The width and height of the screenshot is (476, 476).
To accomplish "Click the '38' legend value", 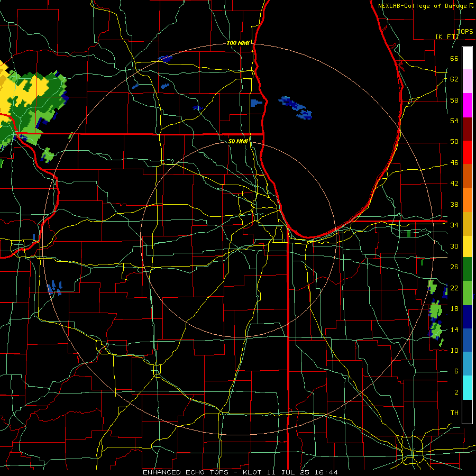I will [454, 205].
